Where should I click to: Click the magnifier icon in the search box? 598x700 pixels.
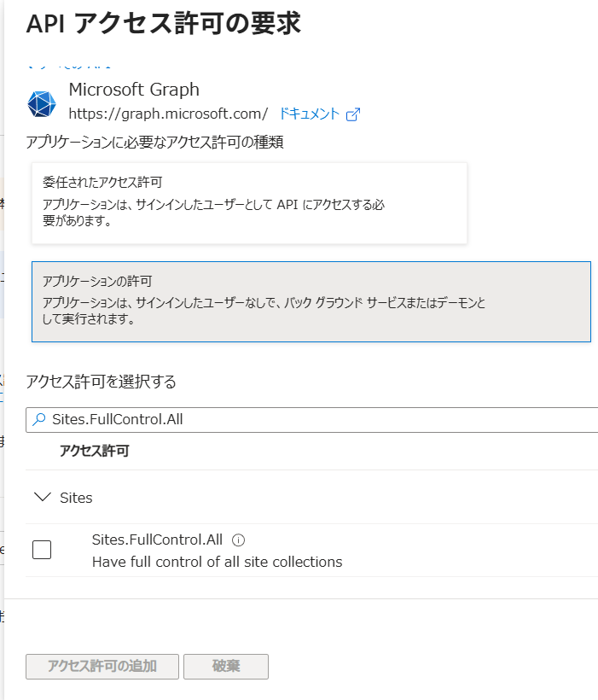point(39,419)
